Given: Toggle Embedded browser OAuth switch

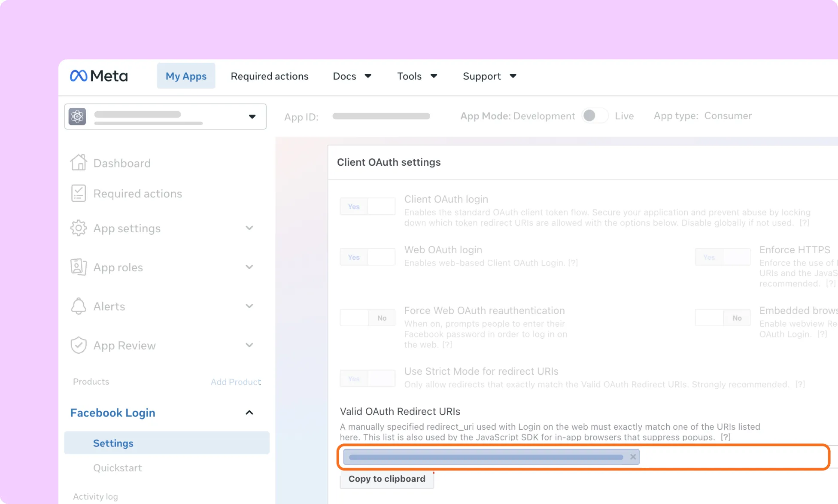Looking at the screenshot, I should [x=723, y=318].
